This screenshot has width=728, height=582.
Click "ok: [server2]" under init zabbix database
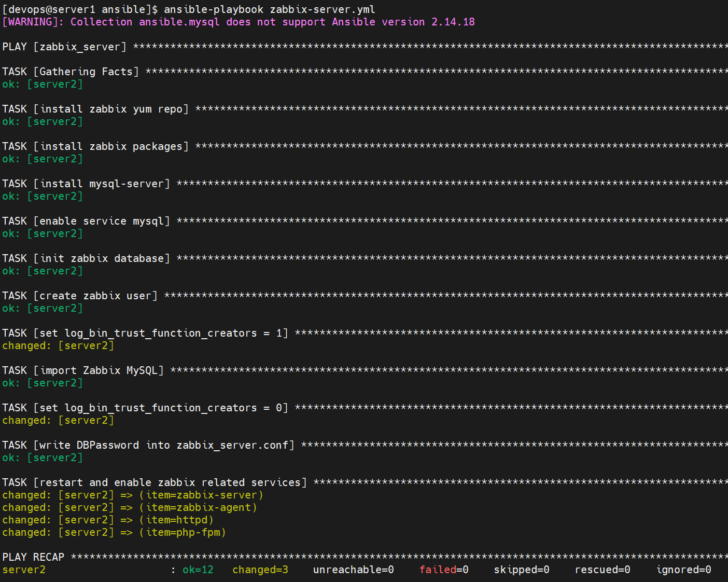pyautogui.click(x=43, y=271)
